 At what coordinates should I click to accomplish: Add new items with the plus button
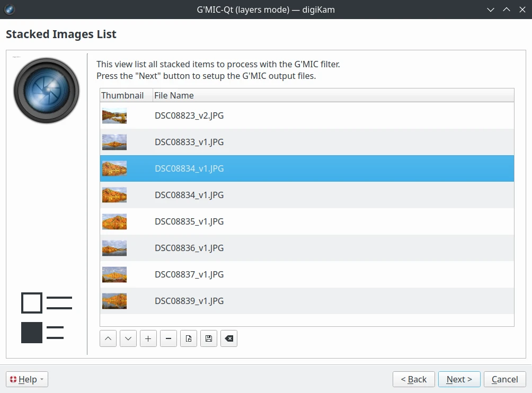[148, 338]
